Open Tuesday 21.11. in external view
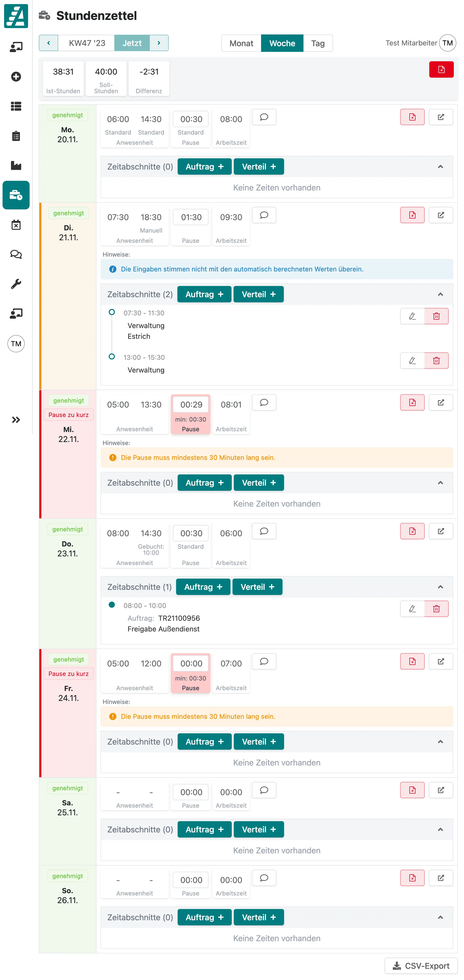This screenshot has height=980, width=464. point(441,215)
